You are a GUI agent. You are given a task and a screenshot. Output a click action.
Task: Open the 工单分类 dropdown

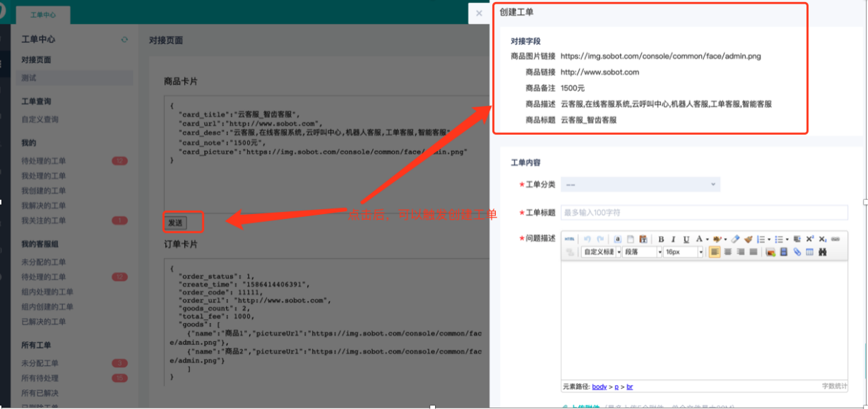tap(641, 184)
